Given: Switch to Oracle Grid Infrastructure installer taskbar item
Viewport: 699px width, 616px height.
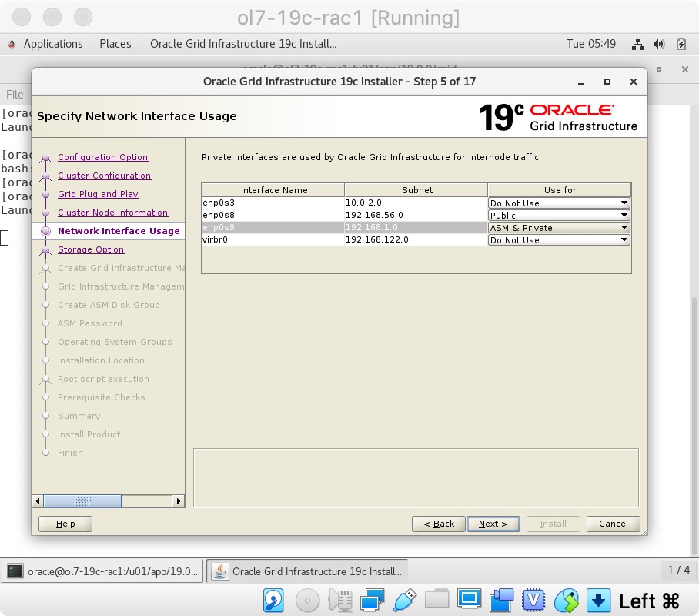Looking at the screenshot, I should [x=308, y=571].
